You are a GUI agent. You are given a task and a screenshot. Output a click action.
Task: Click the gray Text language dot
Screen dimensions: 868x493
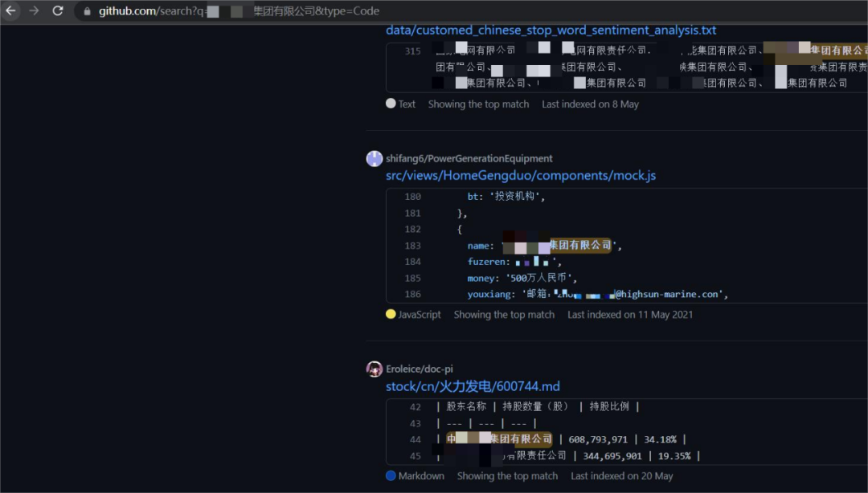tap(391, 104)
